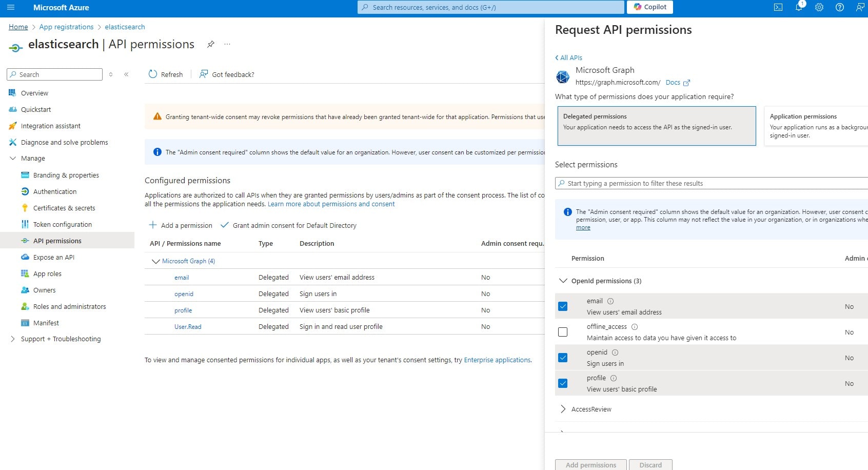The height and width of the screenshot is (470, 868).
Task: Open Diagnose and solve problems
Action: (64, 142)
